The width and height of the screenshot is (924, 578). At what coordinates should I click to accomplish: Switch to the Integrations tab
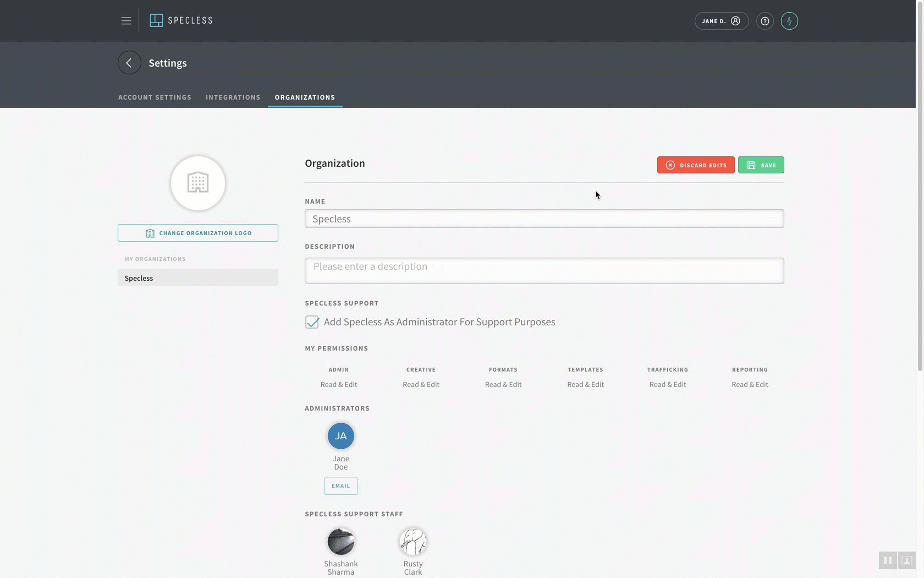tap(233, 97)
